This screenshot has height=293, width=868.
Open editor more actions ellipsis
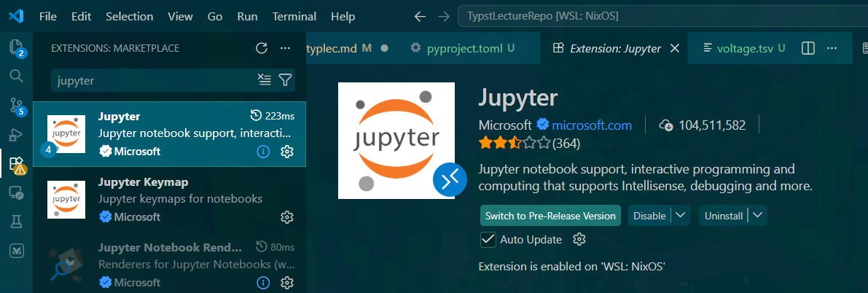click(832, 49)
